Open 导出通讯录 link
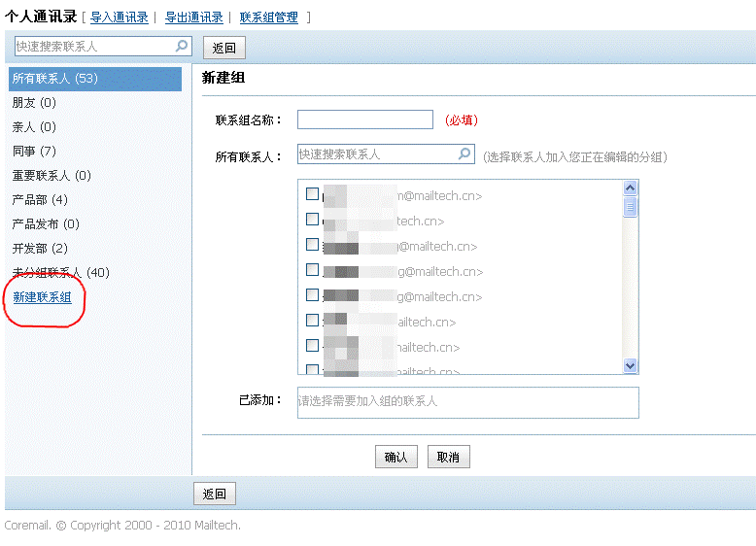The height and width of the screenshot is (546, 756). pos(193,17)
